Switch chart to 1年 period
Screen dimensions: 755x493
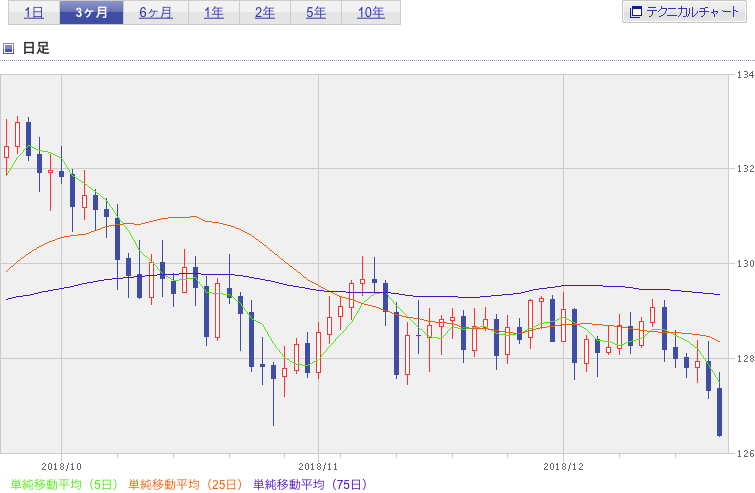tap(214, 13)
